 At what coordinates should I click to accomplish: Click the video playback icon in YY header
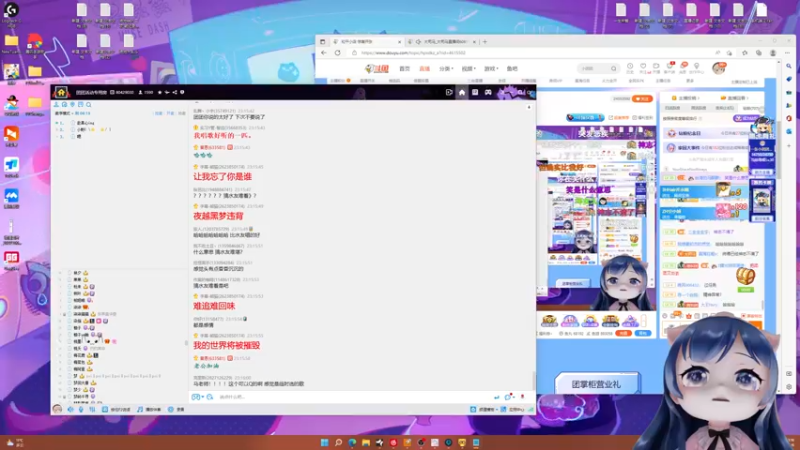coord(449,92)
